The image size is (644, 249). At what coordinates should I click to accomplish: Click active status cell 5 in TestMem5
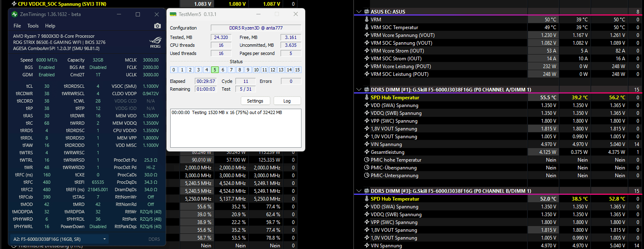[215, 70]
